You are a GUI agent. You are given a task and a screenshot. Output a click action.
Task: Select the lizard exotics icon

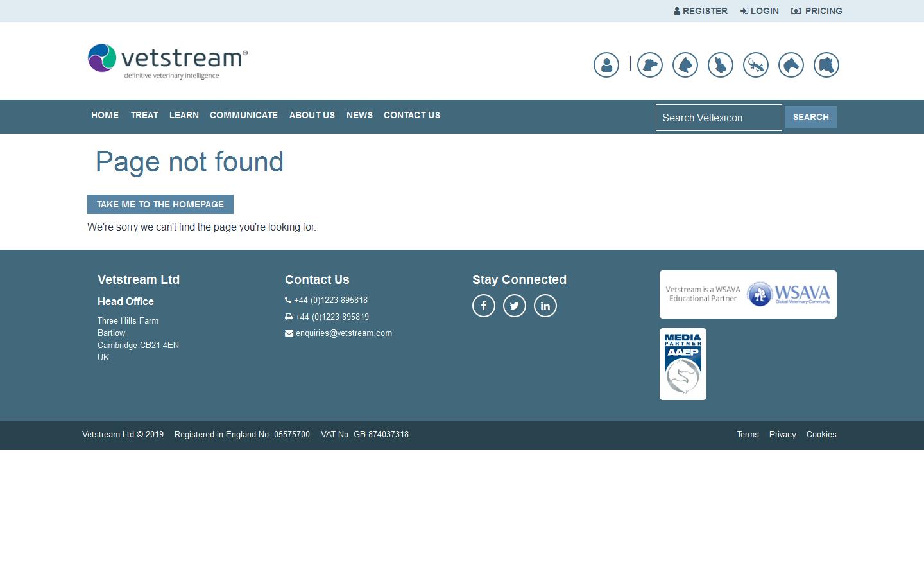point(755,65)
